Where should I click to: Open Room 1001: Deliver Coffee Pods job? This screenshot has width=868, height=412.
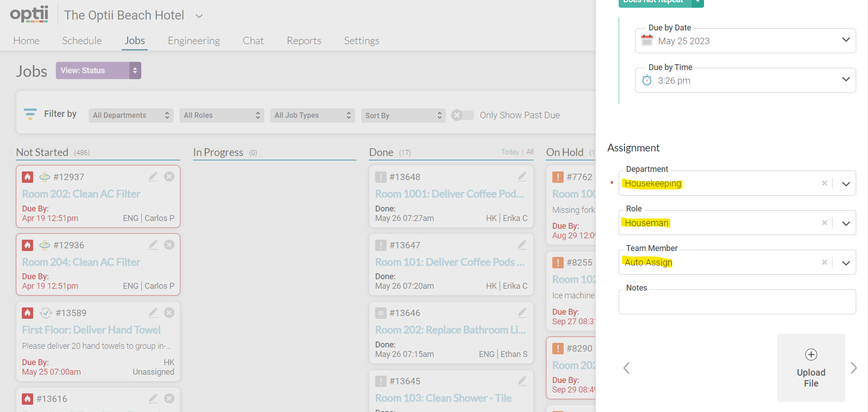point(450,194)
